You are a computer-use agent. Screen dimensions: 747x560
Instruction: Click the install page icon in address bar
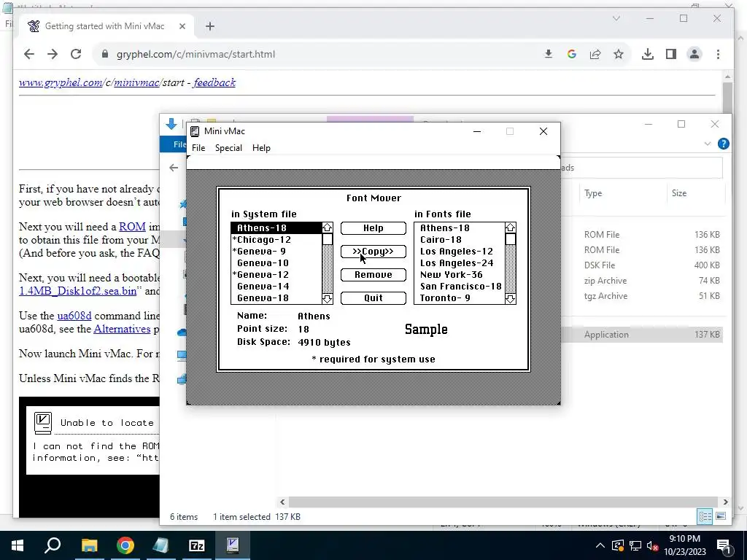click(x=549, y=54)
